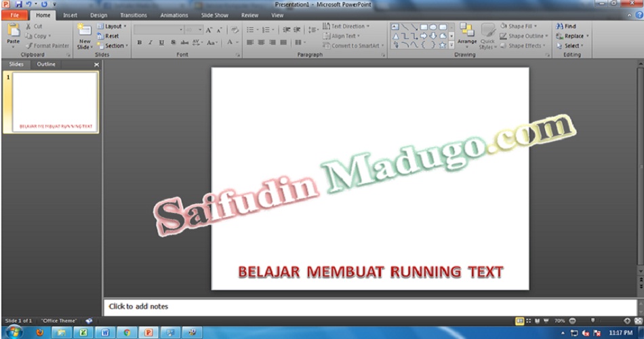This screenshot has width=644, height=339.
Task: Select the Right Arrow shape
Action: pos(424,36)
